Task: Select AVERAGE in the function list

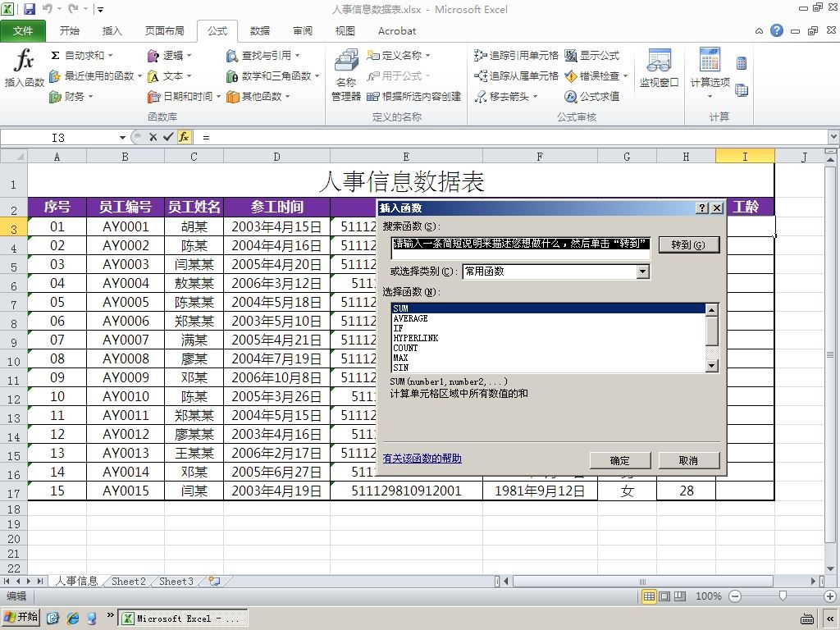Action: point(549,318)
